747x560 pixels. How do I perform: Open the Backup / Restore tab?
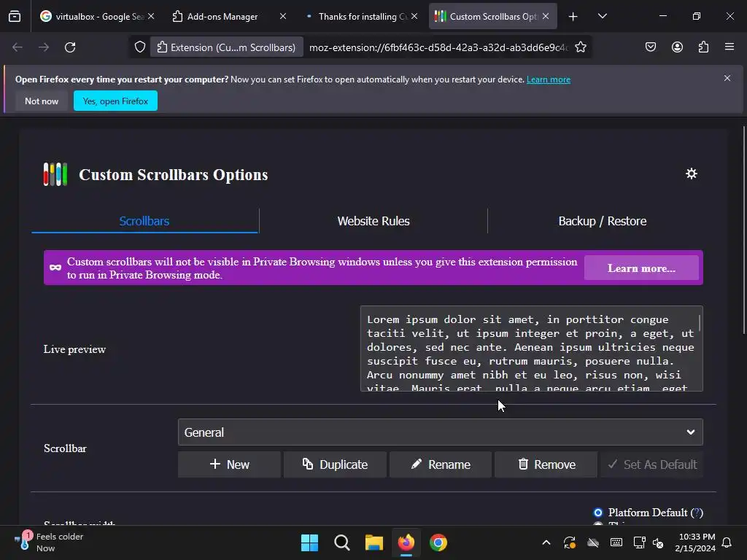tap(602, 221)
